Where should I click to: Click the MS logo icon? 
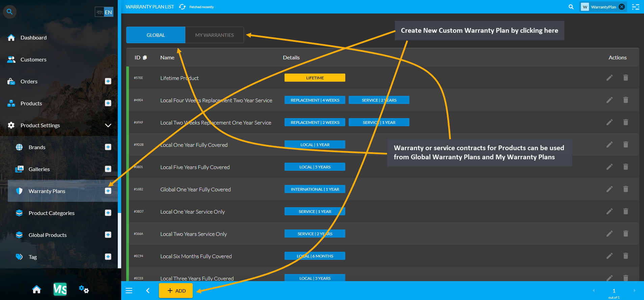tap(60, 289)
